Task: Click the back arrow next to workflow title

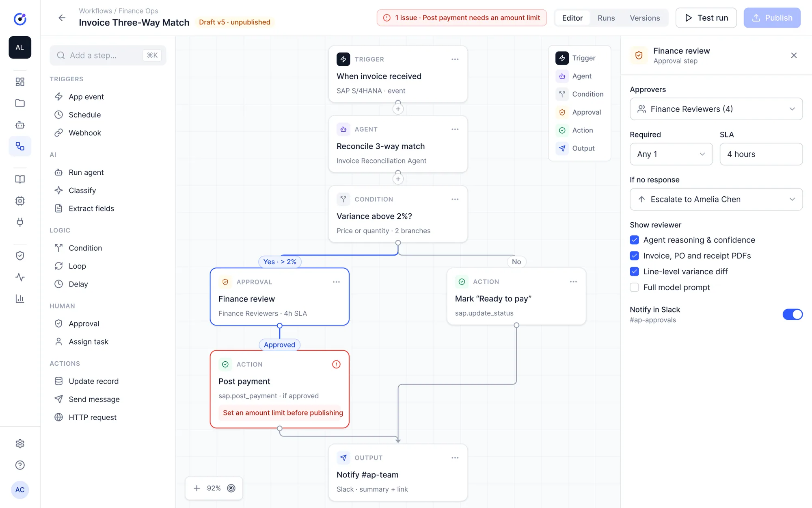Action: 62,17
